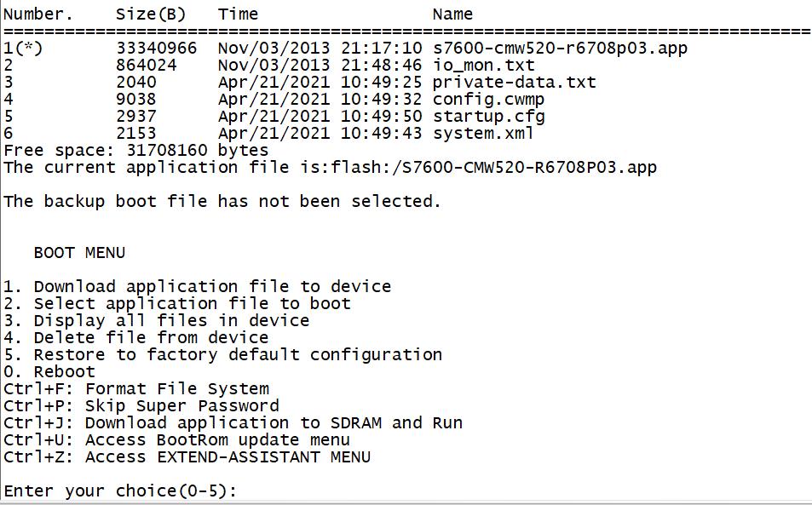Click Restore to factory default configuration option
The image size is (812, 505).
pos(222,355)
